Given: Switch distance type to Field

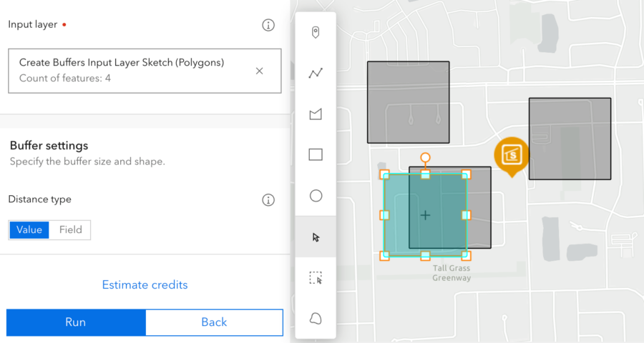Looking at the screenshot, I should [x=70, y=230].
